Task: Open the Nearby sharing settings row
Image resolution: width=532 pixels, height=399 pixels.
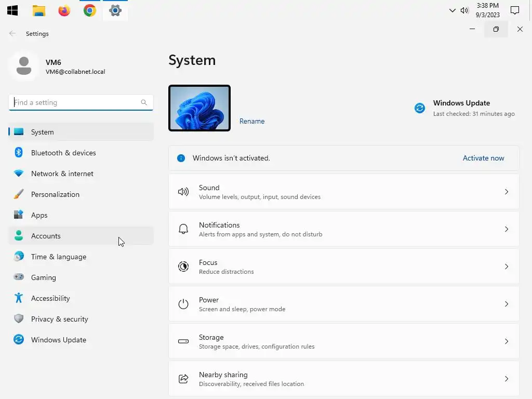Action: click(x=344, y=379)
